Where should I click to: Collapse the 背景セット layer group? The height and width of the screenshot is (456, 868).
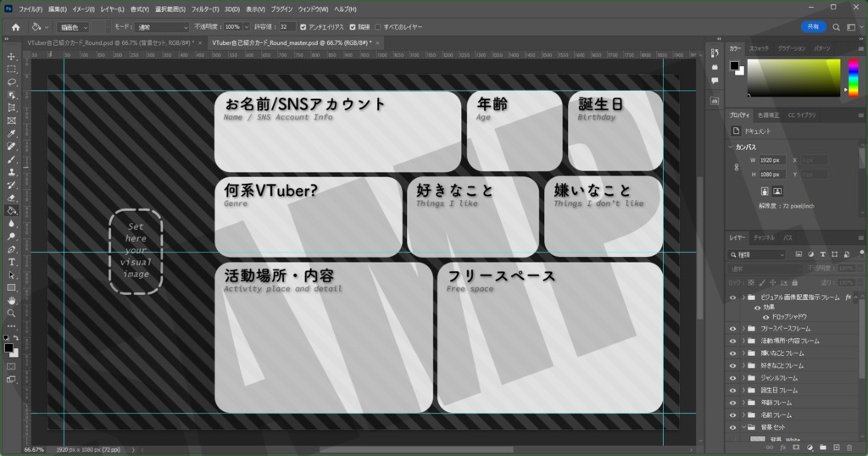tap(743, 427)
